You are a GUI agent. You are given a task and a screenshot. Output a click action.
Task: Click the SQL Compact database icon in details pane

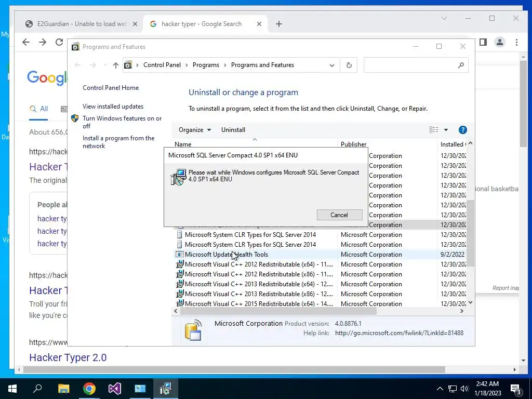(193, 330)
